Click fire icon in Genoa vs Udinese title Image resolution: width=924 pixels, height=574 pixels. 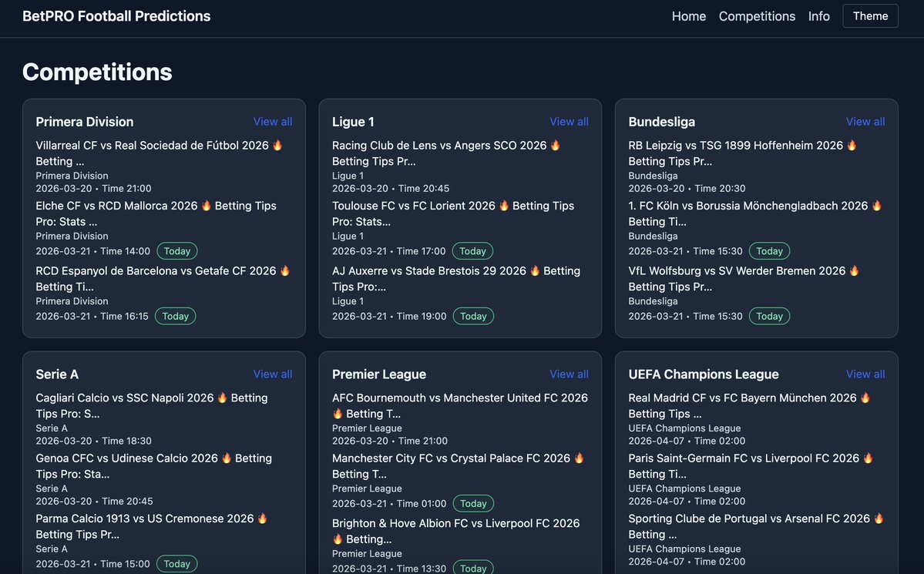click(227, 458)
